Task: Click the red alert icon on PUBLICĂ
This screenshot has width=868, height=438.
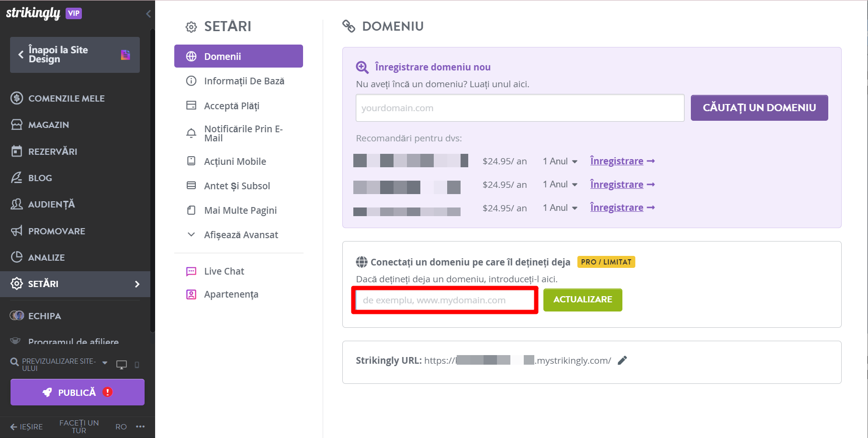Action: [x=108, y=392]
